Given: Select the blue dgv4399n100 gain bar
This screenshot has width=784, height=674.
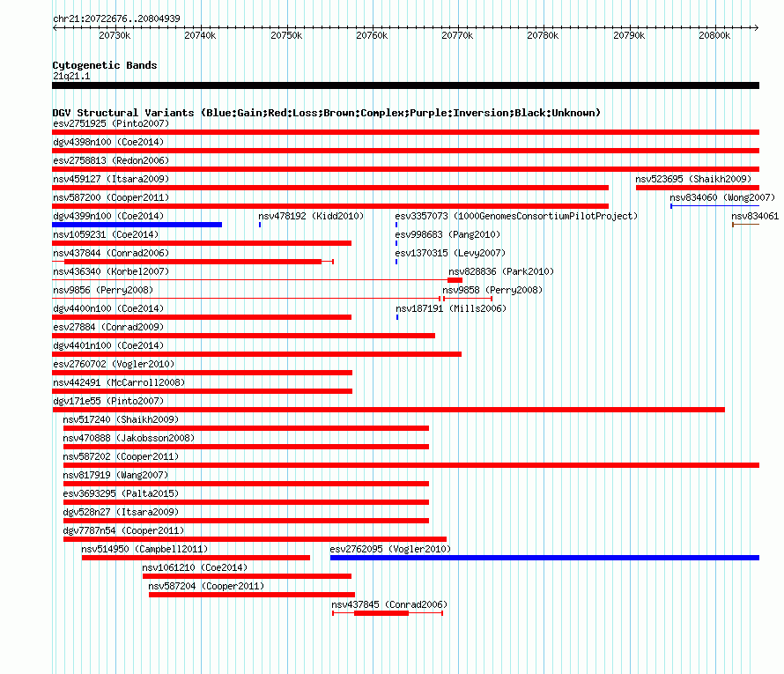Looking at the screenshot, I should (x=137, y=225).
